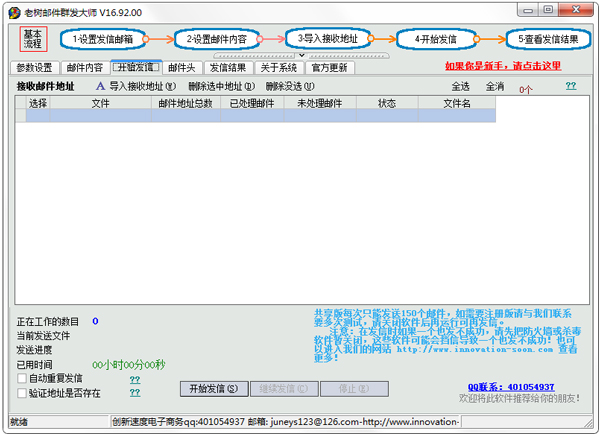Enable the 自动重复发信 checkbox
This screenshot has height=435, width=600.
23,380
